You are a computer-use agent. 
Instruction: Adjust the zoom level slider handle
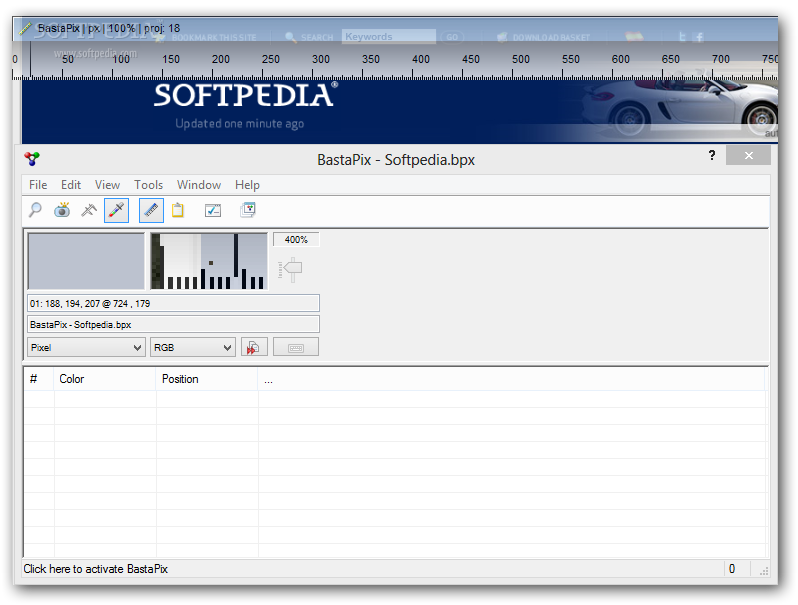tap(293, 270)
